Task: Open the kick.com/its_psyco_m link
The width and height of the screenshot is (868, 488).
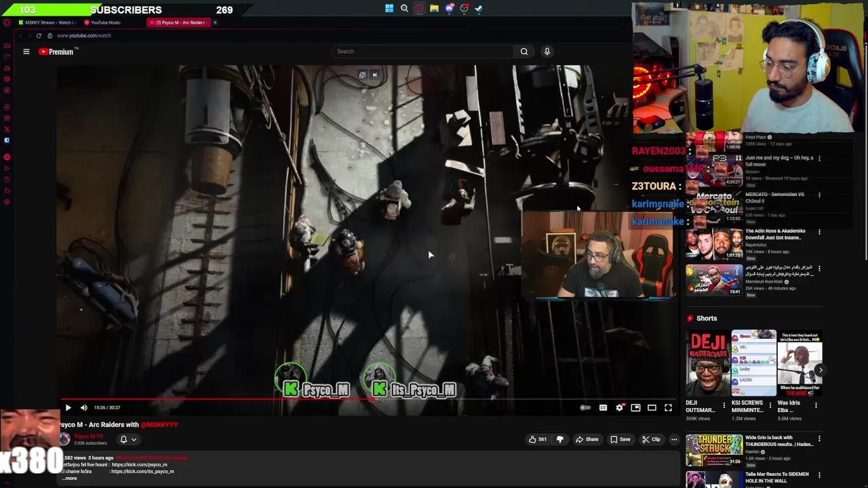Action: pos(143,471)
